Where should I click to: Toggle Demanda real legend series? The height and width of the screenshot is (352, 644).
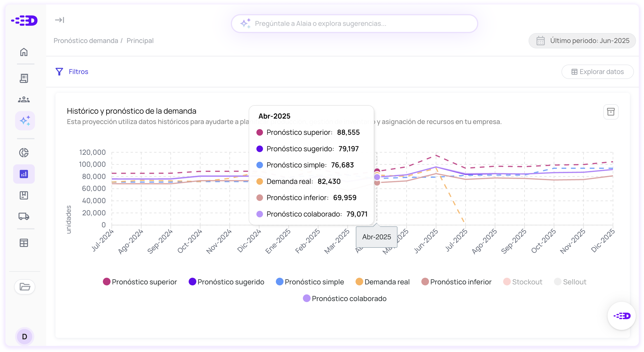tap(383, 282)
